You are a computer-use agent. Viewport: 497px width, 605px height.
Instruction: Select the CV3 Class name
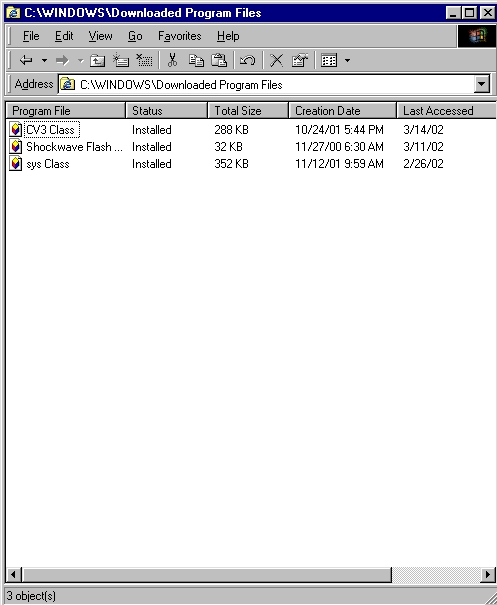(51, 130)
